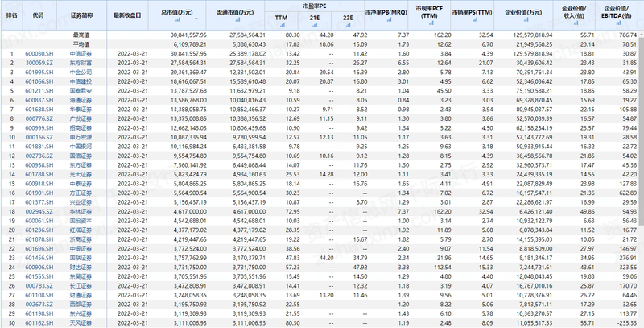This screenshot has width=644, height=328.
Task: Select the 最高值 row label
Action: 81,35
